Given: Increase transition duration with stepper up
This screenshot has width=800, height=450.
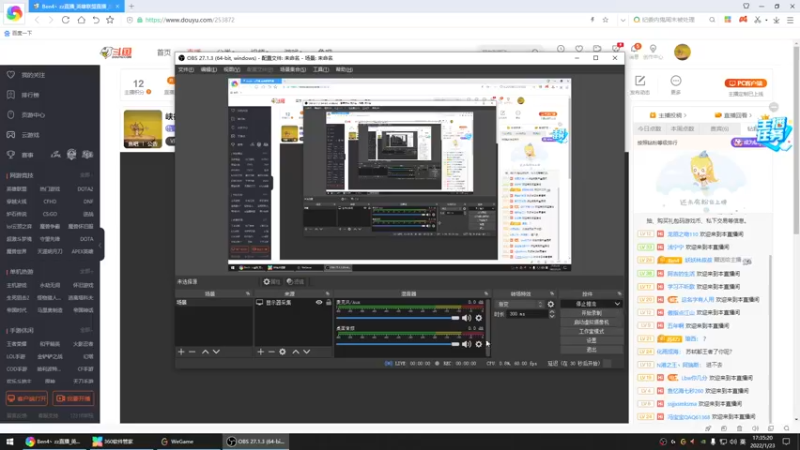Looking at the screenshot, I should [x=552, y=312].
